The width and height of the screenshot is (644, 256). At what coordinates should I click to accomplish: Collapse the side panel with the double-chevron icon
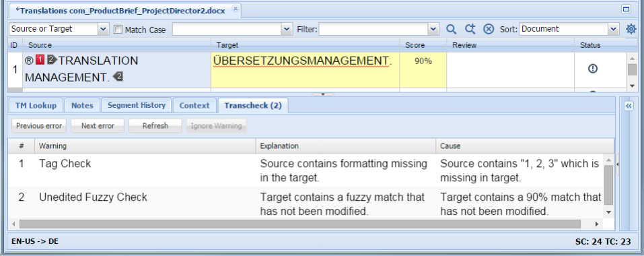click(x=629, y=106)
